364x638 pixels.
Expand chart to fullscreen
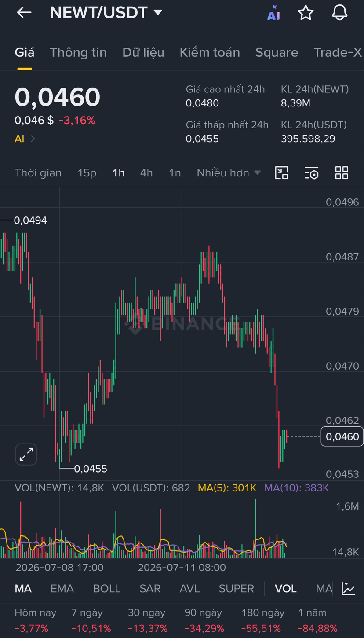click(x=26, y=455)
